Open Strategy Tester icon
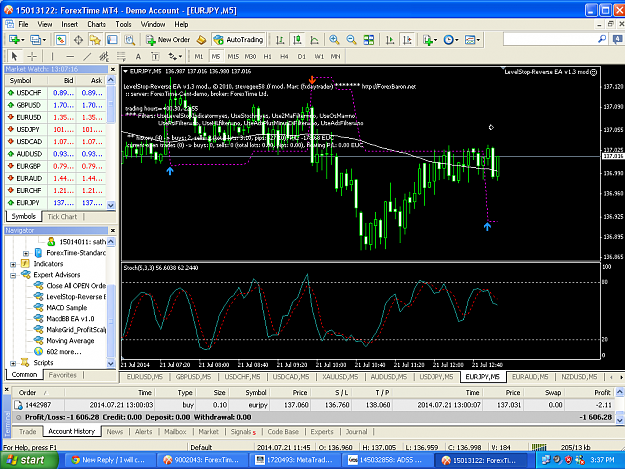Image resolution: width=625 pixels, height=469 pixels. (x=130, y=40)
